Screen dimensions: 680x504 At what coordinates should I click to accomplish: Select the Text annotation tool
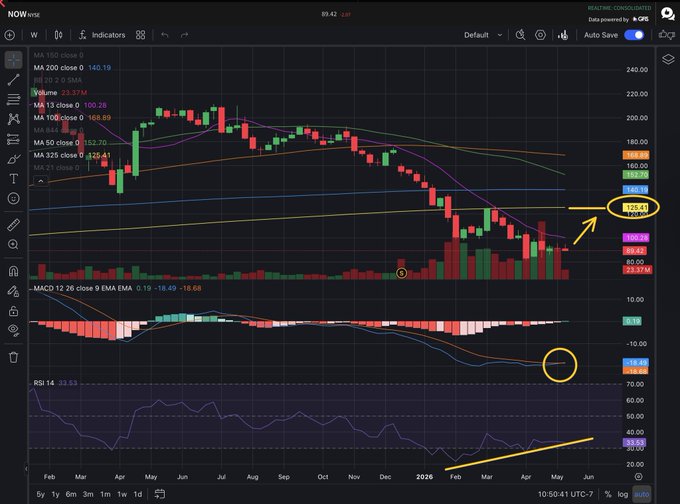tap(13, 179)
